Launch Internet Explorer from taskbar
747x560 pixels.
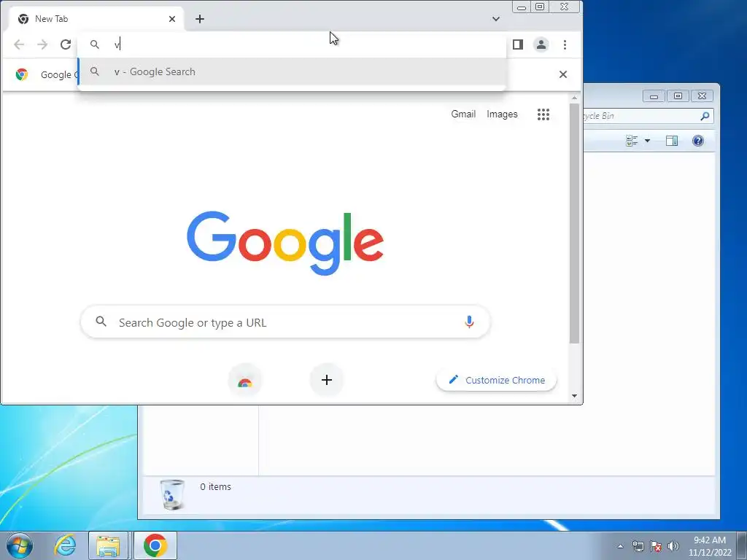coord(65,545)
